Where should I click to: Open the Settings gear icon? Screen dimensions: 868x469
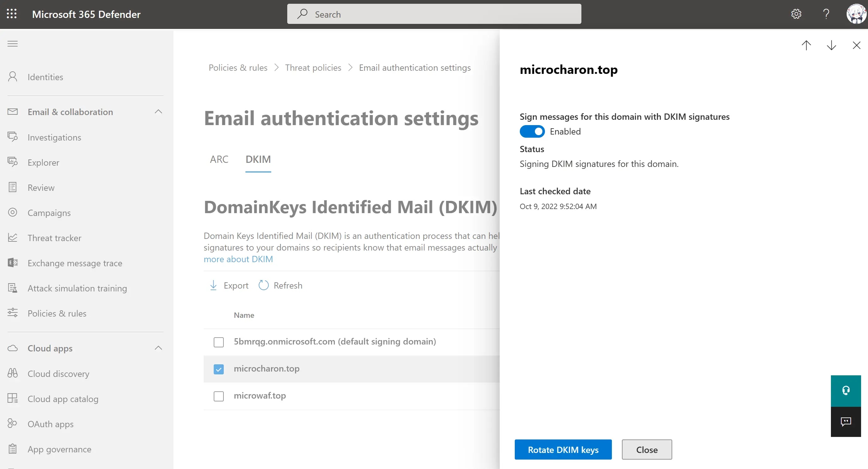(x=796, y=14)
